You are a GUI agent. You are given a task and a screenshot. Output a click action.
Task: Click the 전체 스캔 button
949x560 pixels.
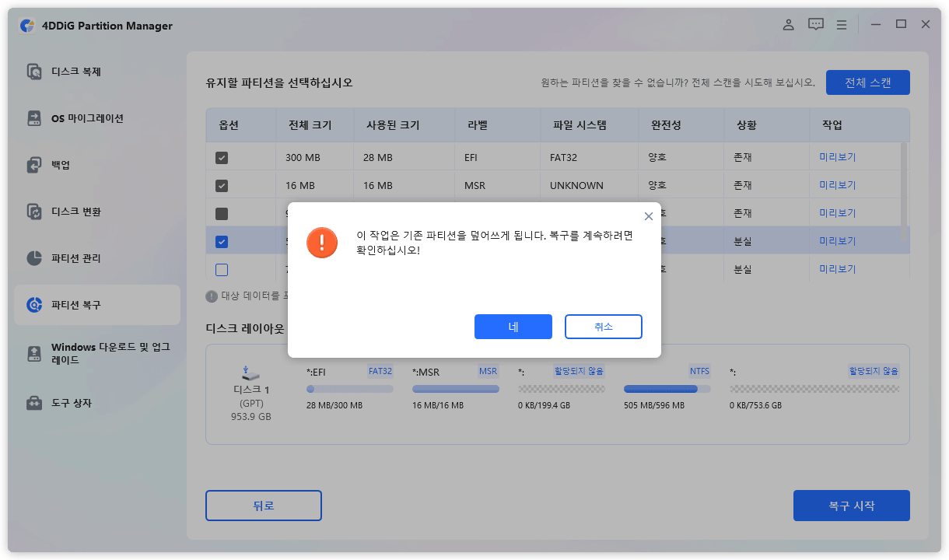tap(868, 82)
